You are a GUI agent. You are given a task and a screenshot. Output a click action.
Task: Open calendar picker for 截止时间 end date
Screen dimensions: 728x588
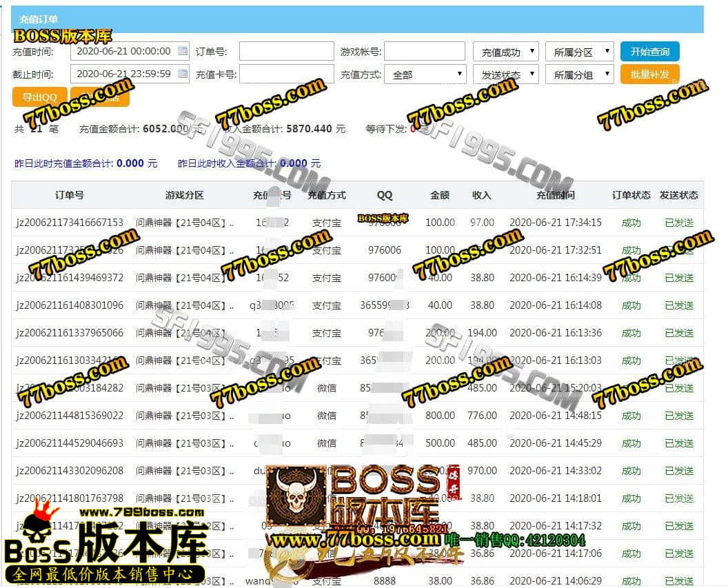(x=183, y=74)
